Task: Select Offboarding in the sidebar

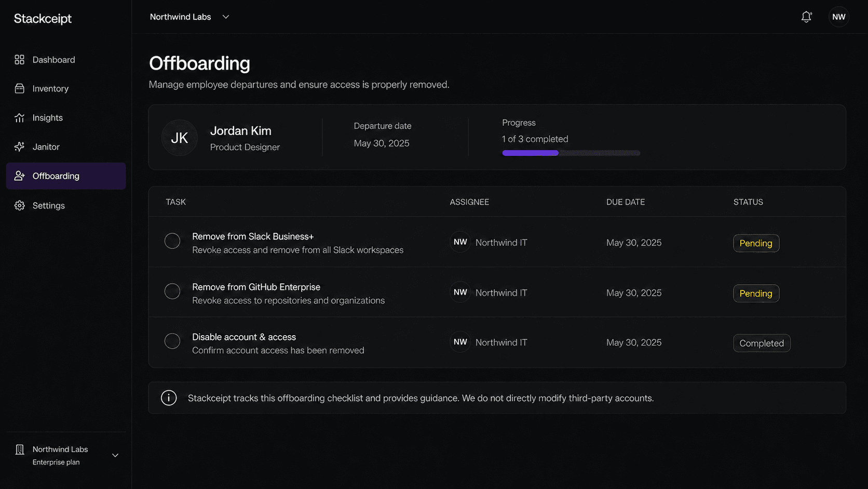Action: pyautogui.click(x=66, y=176)
